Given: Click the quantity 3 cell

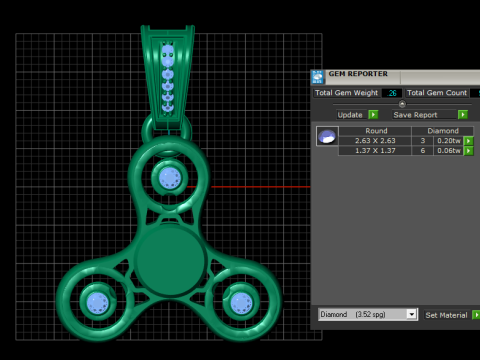Looking at the screenshot, I should [423, 141].
